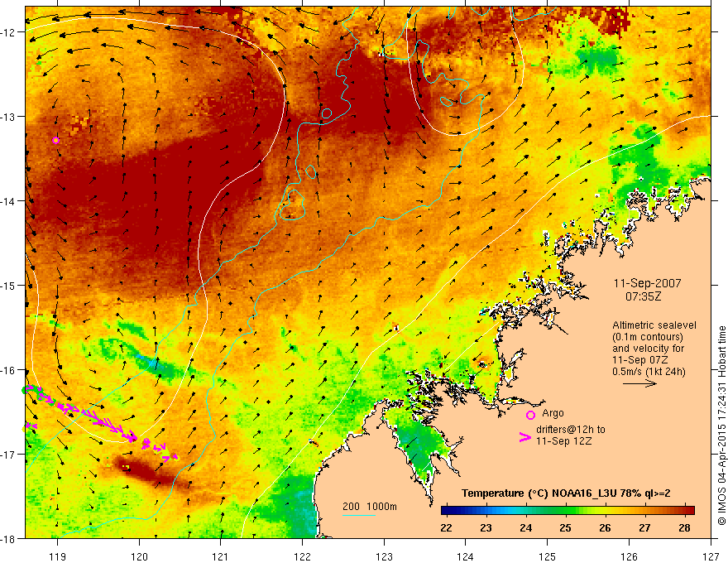
Task: Click the longitude axis label '124'
Action: pyautogui.click(x=466, y=556)
